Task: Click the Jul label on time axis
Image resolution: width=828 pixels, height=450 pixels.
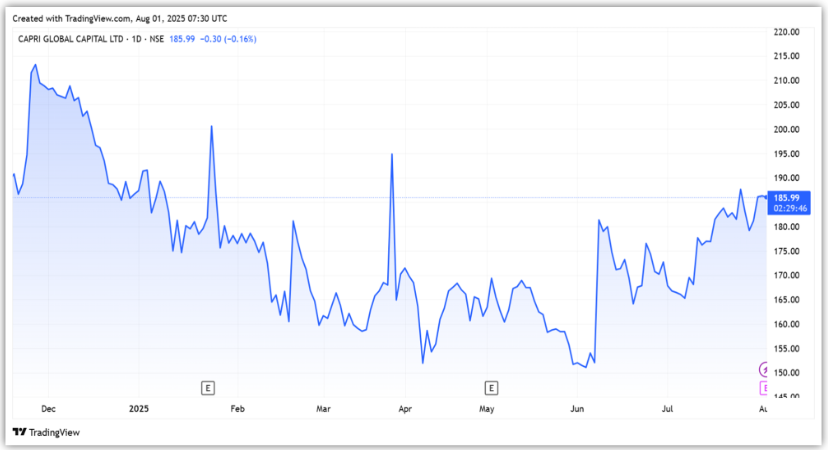Action: click(669, 409)
